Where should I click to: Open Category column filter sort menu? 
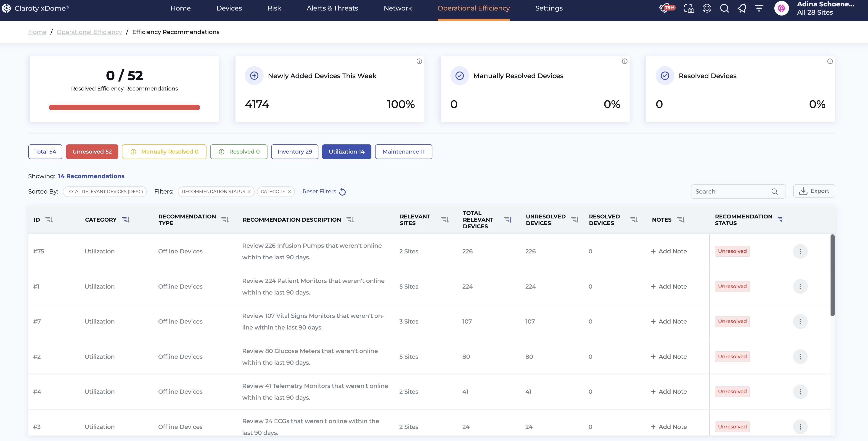126,220
